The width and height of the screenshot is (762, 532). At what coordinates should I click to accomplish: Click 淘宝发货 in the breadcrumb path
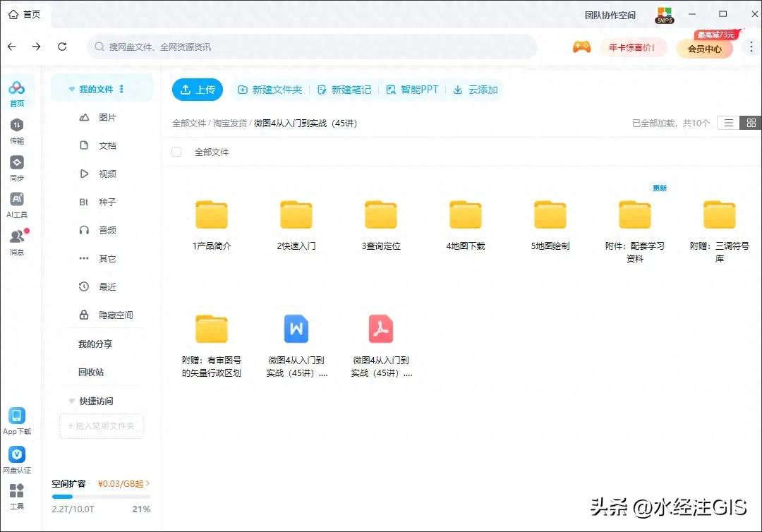pyautogui.click(x=230, y=123)
